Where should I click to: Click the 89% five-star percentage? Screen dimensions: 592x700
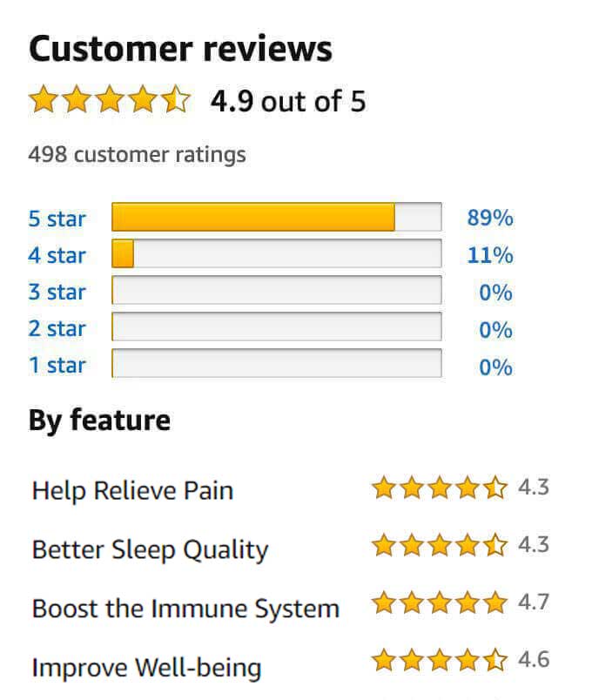tap(490, 219)
